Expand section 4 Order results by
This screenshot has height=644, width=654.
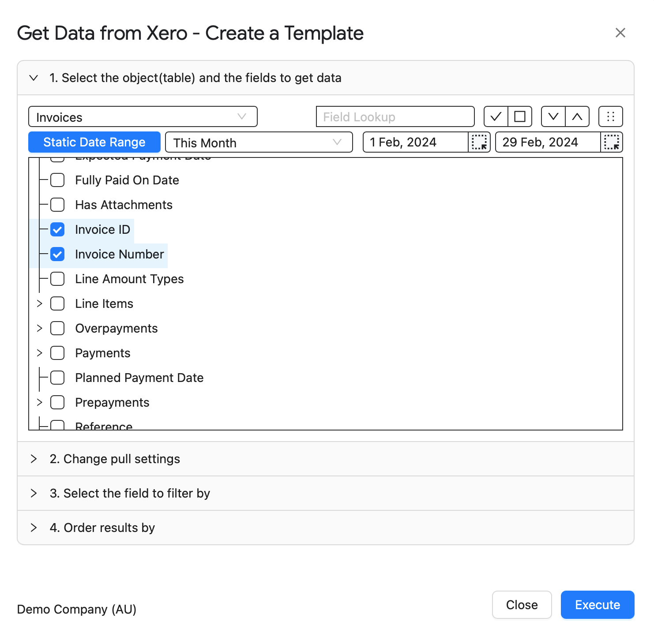pos(326,528)
